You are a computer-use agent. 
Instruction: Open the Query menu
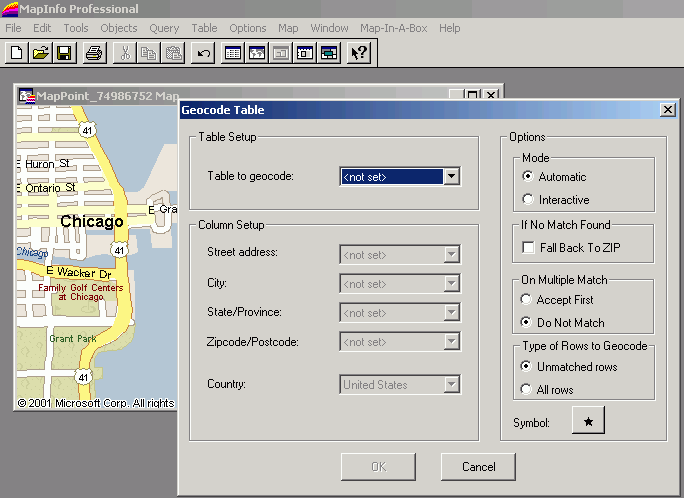coord(164,28)
